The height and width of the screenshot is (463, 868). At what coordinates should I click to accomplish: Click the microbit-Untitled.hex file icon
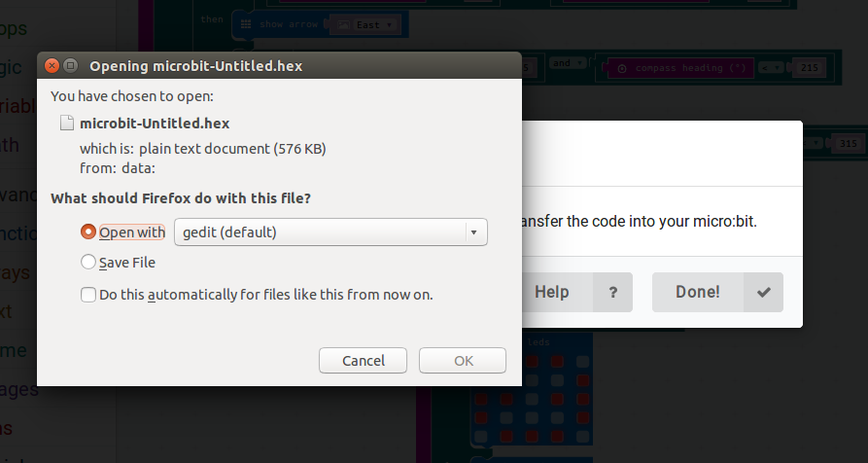point(67,123)
